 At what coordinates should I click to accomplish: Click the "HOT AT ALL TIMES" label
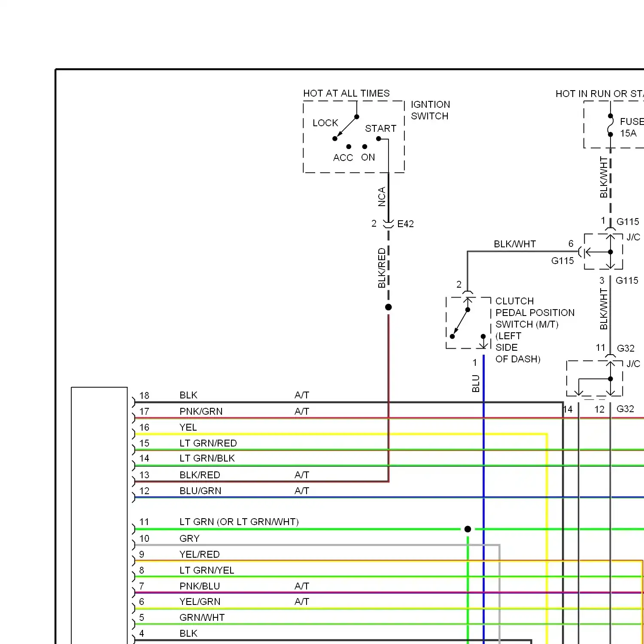[x=346, y=93]
